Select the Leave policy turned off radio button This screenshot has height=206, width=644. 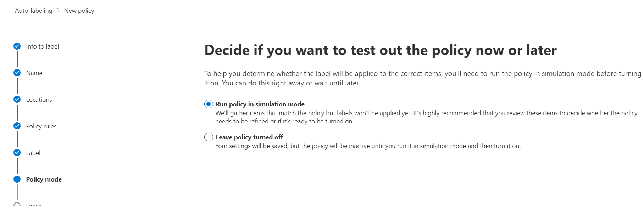click(209, 137)
